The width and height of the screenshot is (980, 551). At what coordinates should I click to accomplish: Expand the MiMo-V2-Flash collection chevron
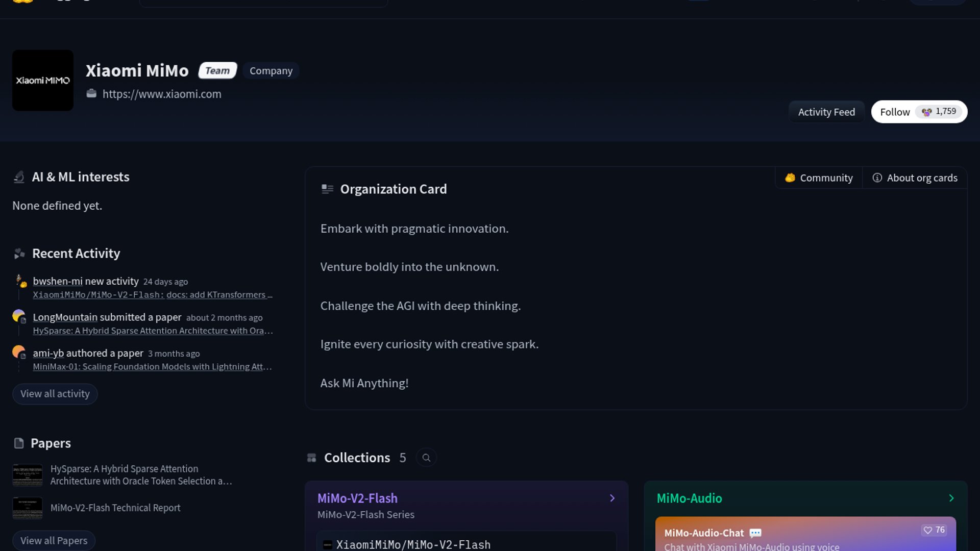click(612, 498)
